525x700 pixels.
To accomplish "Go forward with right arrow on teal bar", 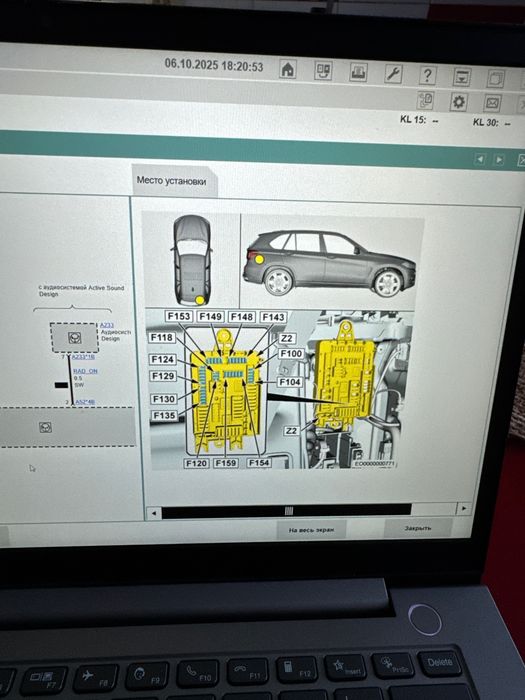I will tap(499, 160).
